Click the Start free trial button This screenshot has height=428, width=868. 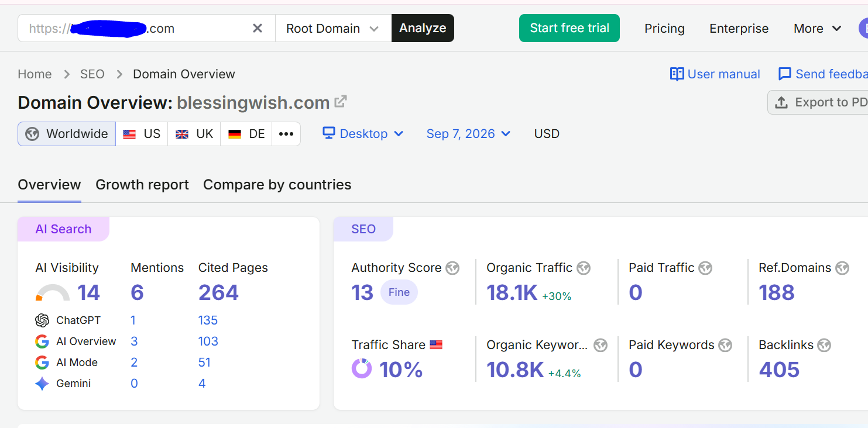[569, 28]
